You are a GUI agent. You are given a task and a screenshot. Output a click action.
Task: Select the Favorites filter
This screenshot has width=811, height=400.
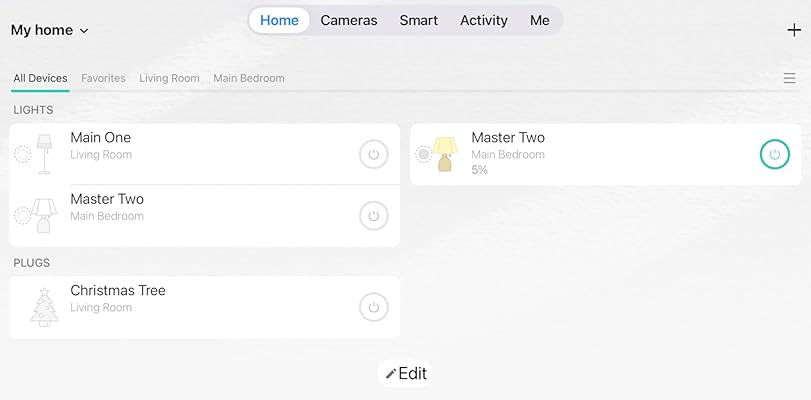[x=103, y=78]
